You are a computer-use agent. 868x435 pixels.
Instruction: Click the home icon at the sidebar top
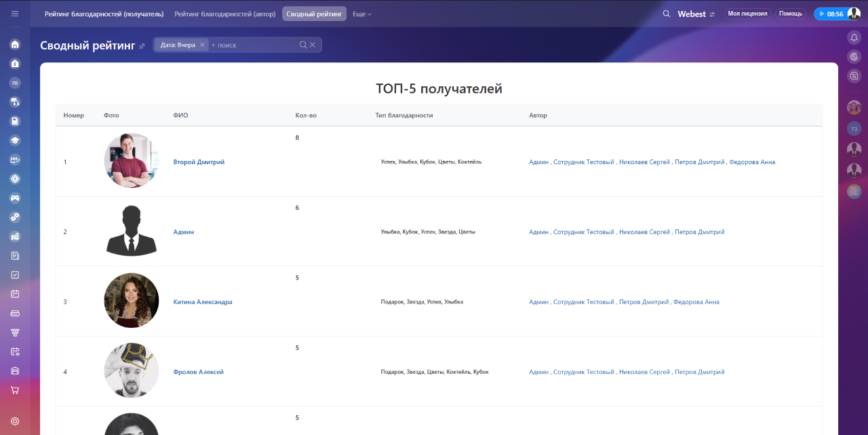14,43
